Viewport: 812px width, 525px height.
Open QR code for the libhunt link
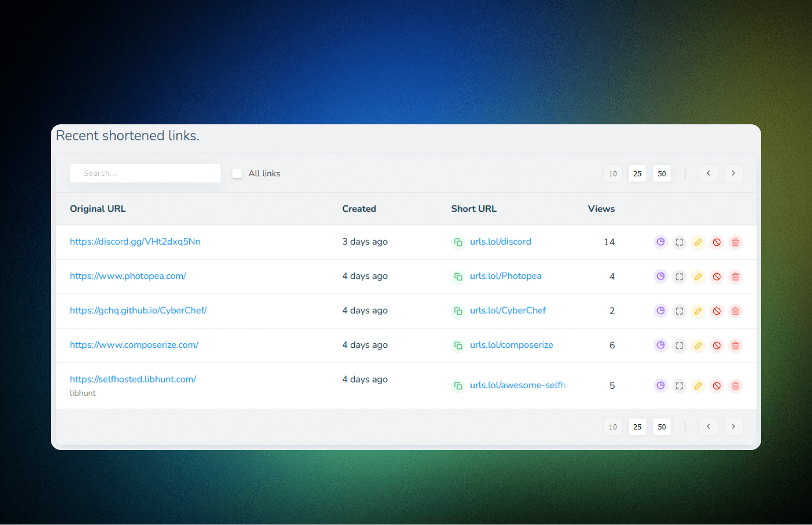(x=679, y=386)
